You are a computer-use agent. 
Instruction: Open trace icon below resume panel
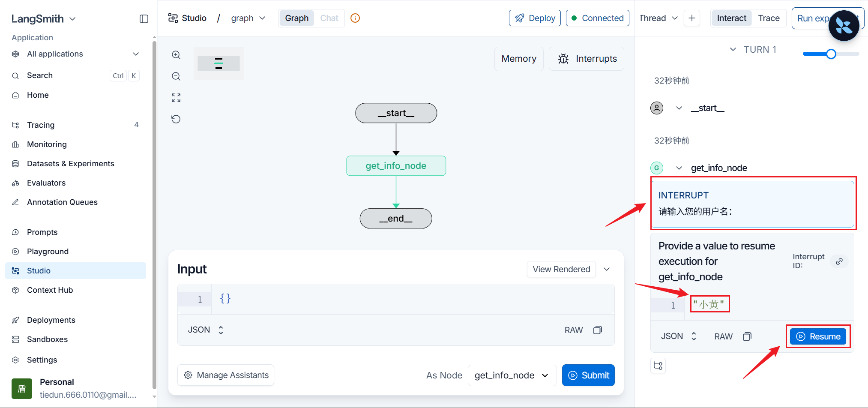click(658, 366)
